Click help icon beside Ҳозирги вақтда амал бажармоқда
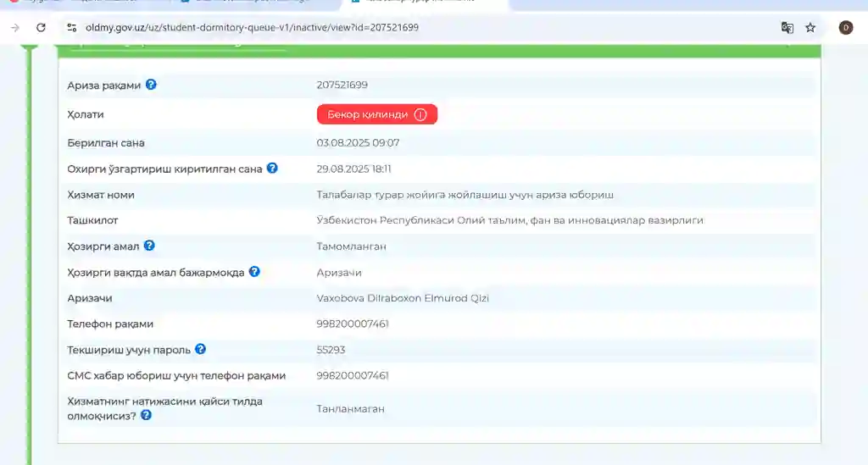 [x=254, y=272]
